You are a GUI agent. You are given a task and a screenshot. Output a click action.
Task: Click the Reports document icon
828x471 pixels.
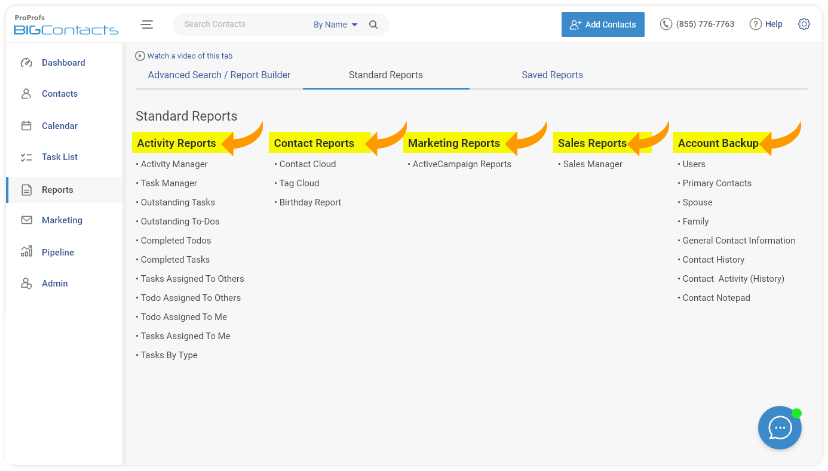point(26,190)
